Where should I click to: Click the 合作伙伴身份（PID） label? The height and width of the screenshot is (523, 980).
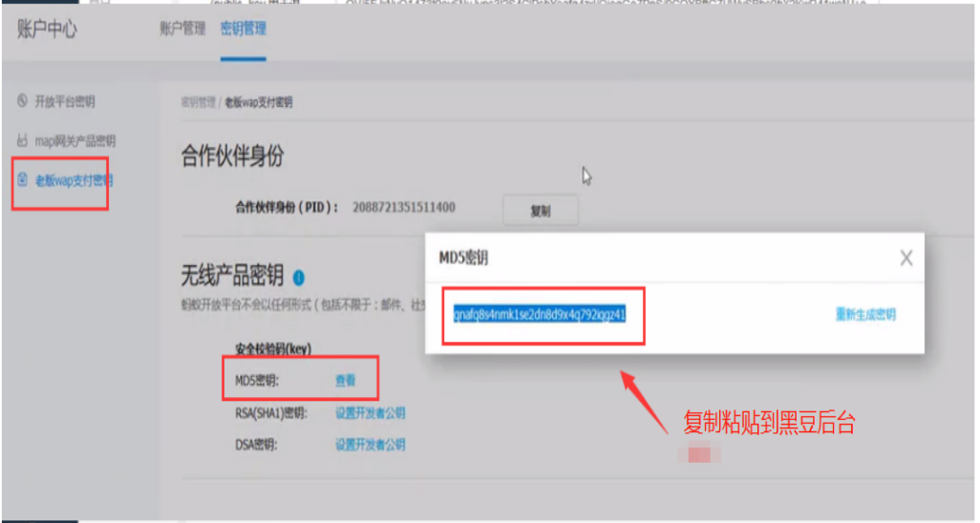point(287,207)
